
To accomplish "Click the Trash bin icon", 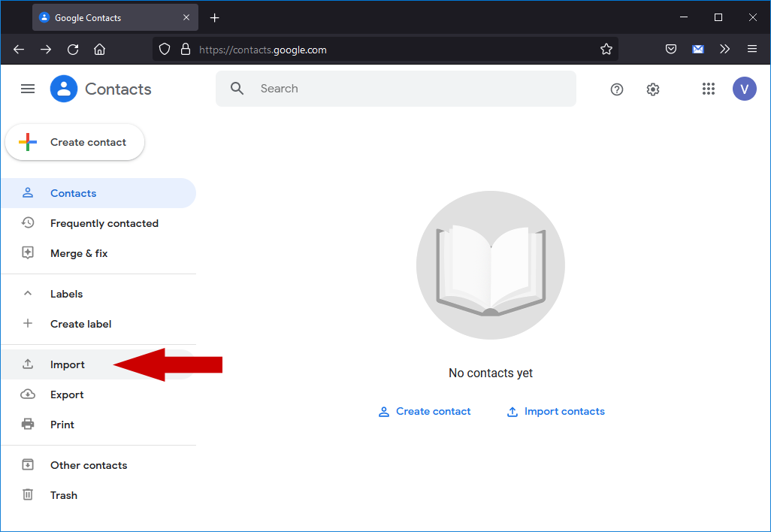I will [28, 494].
